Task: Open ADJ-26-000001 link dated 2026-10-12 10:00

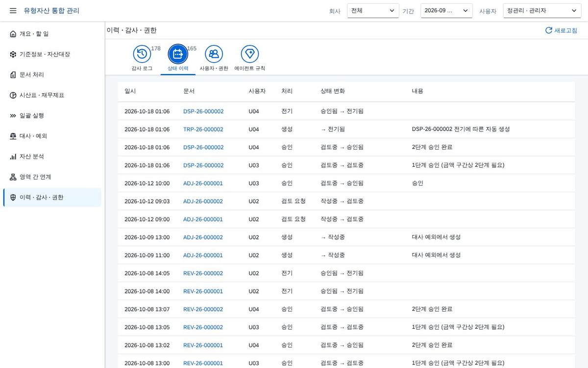Action: [203, 184]
